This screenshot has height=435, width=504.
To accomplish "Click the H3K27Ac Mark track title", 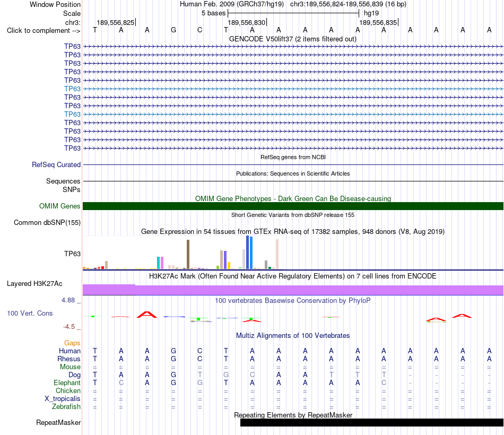I will [x=293, y=276].
